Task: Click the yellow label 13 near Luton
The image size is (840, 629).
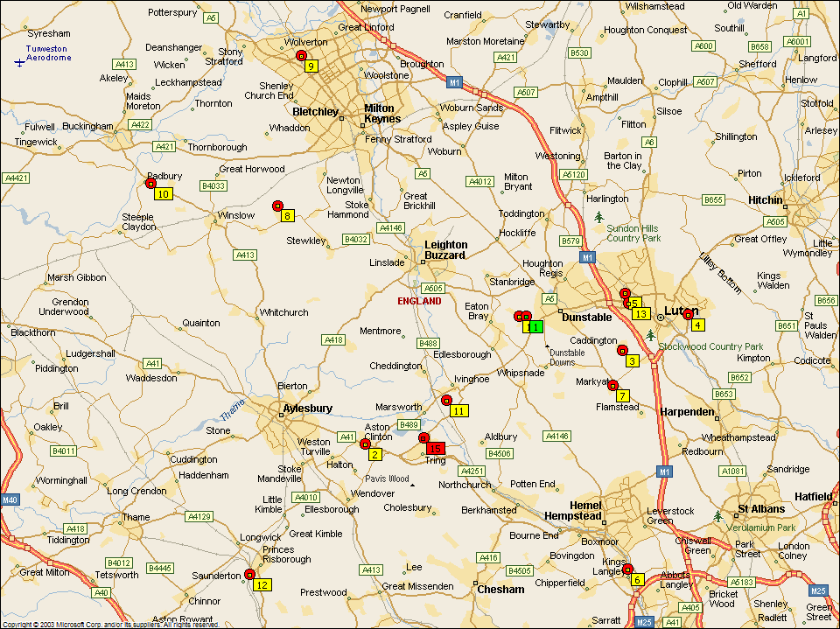Action: click(640, 313)
